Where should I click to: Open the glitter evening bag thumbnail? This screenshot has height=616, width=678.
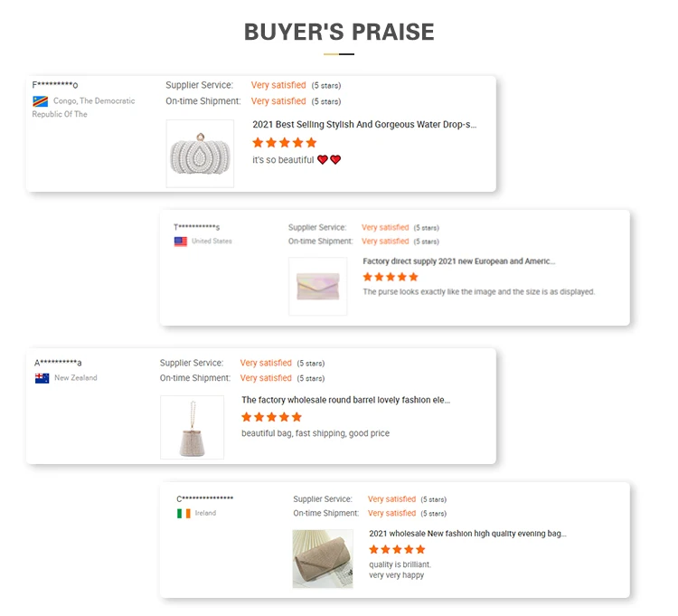(322, 559)
